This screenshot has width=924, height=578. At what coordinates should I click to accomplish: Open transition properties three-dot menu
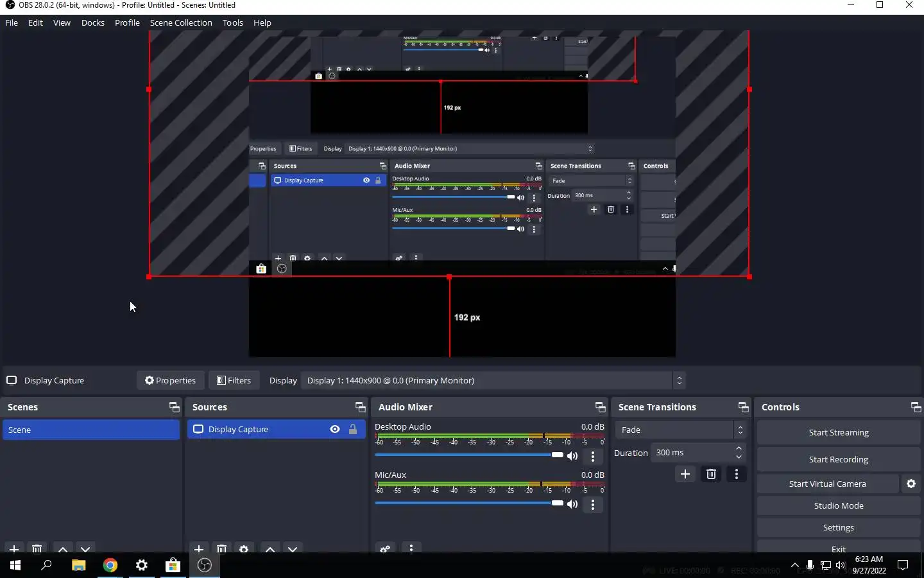coord(737,474)
